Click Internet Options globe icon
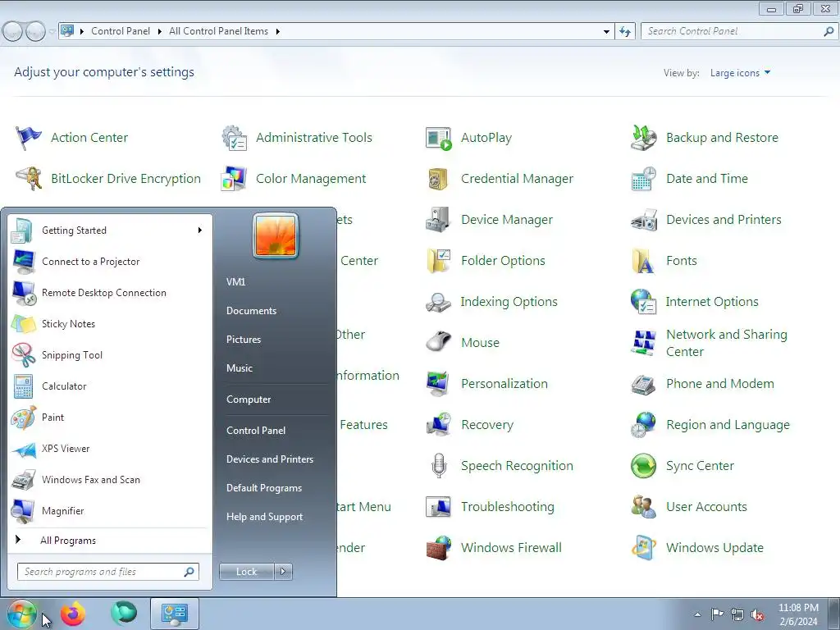Viewport: 840px width, 630px height. (x=643, y=302)
